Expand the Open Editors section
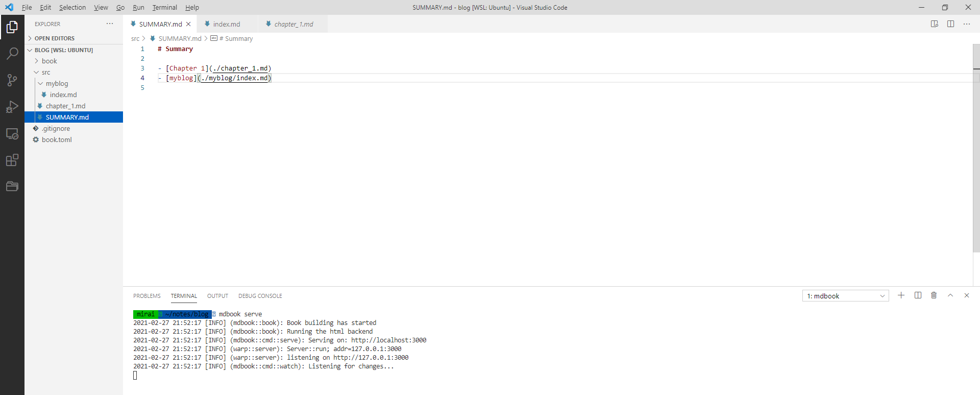Viewport: 980px width, 395px height. pyautogui.click(x=73, y=38)
